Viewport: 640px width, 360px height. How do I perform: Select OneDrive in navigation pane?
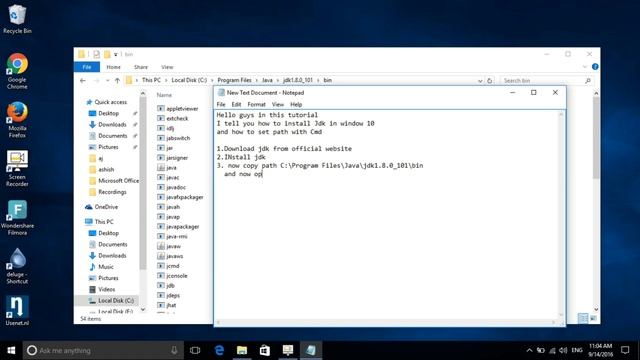coord(106,207)
